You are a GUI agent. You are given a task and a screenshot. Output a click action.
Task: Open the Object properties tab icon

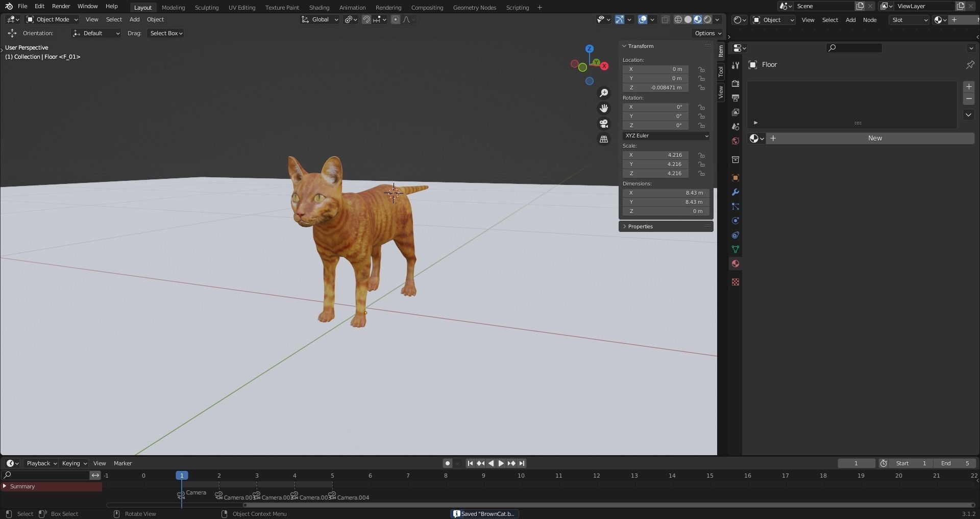click(x=736, y=178)
